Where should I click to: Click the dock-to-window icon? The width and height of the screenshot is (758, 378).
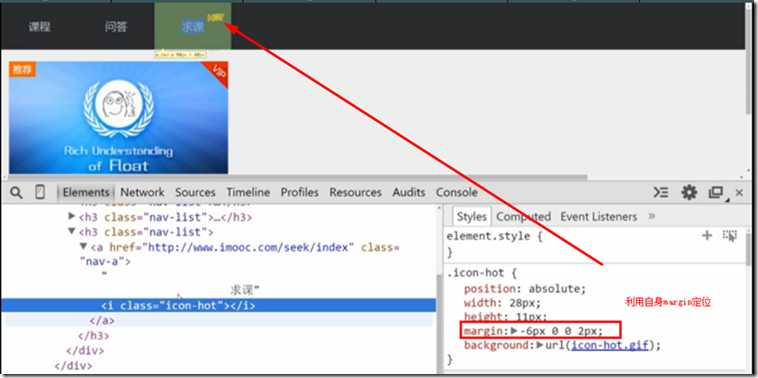716,192
